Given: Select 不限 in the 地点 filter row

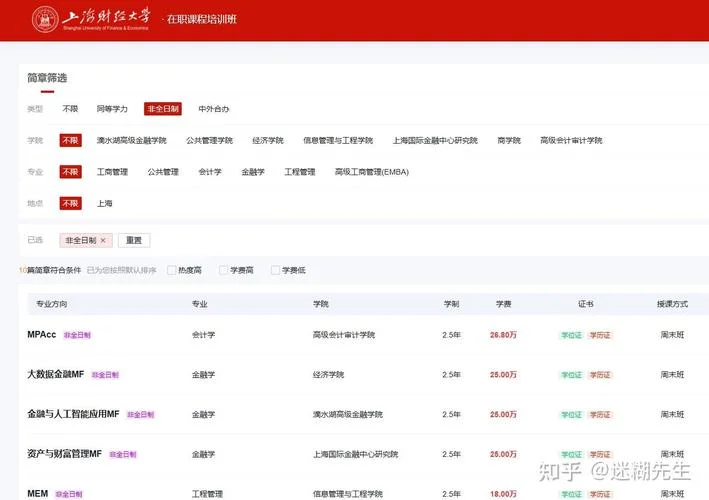Looking at the screenshot, I should (x=71, y=203).
